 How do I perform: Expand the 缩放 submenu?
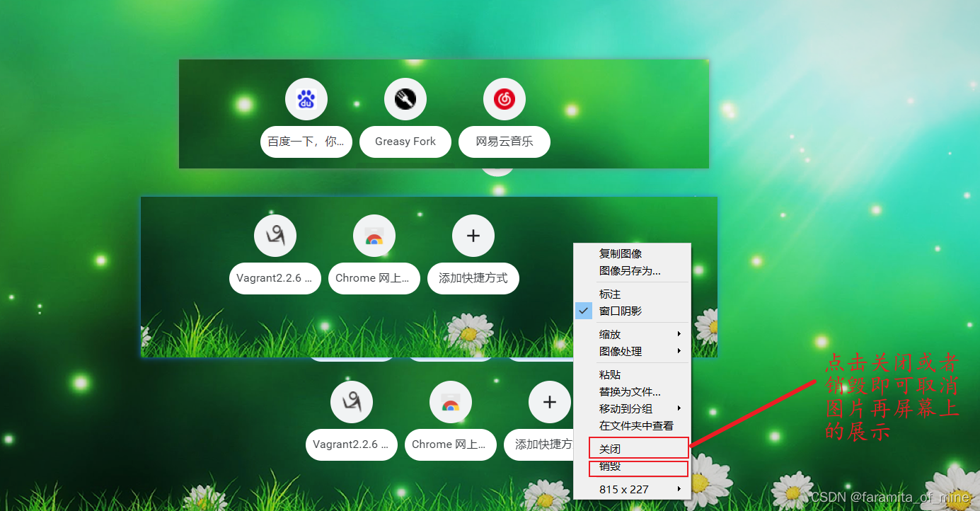pyautogui.click(x=632, y=334)
